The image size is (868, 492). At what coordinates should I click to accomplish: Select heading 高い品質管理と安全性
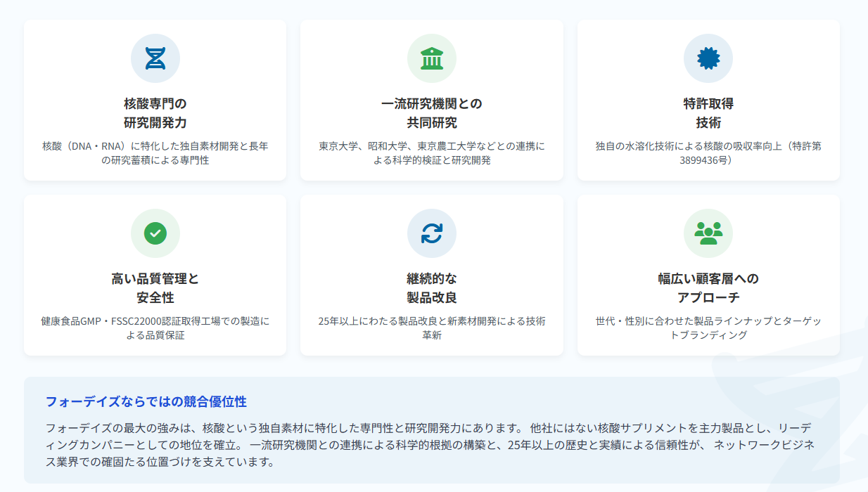click(155, 288)
